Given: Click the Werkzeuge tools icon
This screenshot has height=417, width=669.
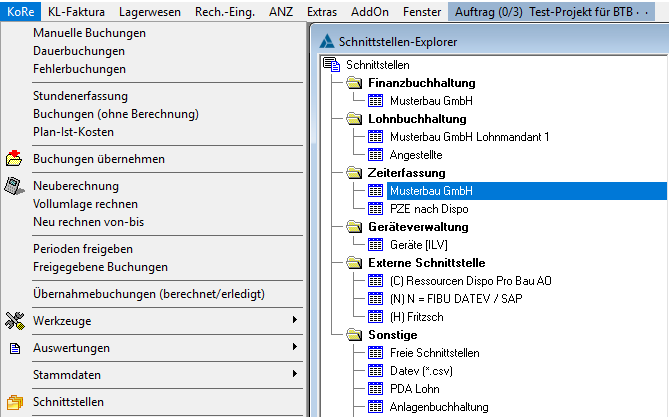Looking at the screenshot, I should [14, 320].
